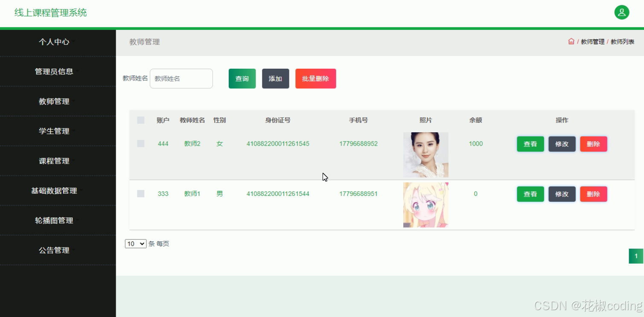Click the 批量删除 bulk delete button

pos(315,79)
